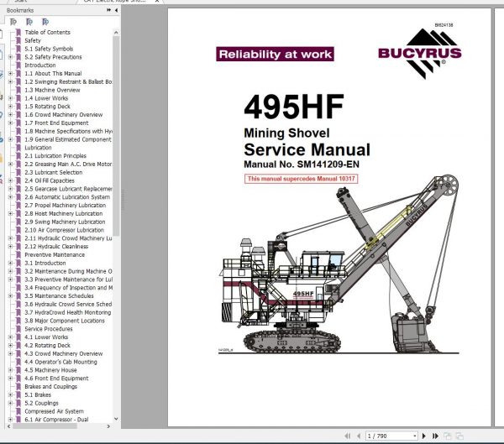Expand the 1.1 About This Manual bookmark
Image resolution: width=504 pixels, height=444 pixels.
[10, 73]
